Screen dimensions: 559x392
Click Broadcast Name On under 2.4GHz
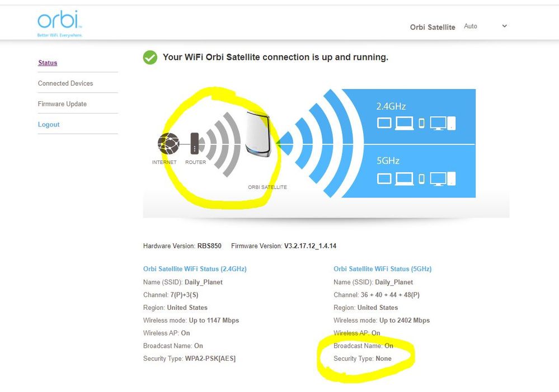pyautogui.click(x=173, y=346)
